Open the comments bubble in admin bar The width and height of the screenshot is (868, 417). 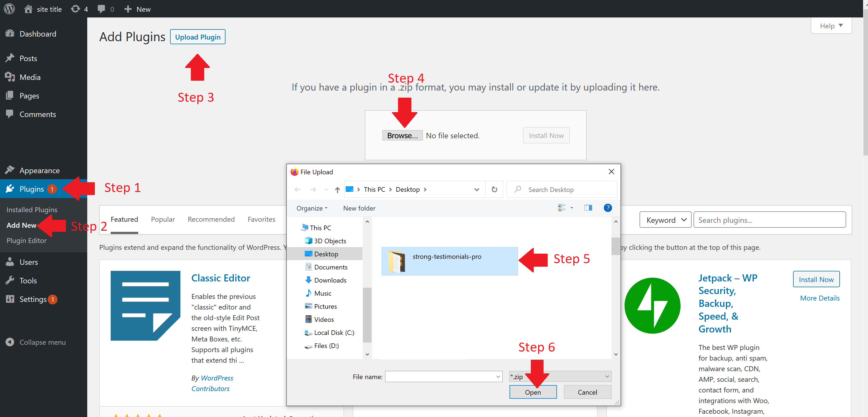(x=101, y=9)
